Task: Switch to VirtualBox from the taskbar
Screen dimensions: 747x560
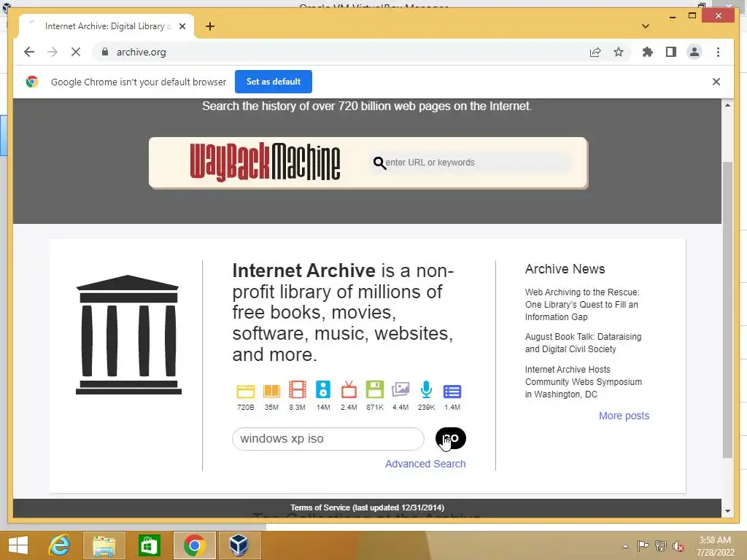Action: pyautogui.click(x=239, y=545)
